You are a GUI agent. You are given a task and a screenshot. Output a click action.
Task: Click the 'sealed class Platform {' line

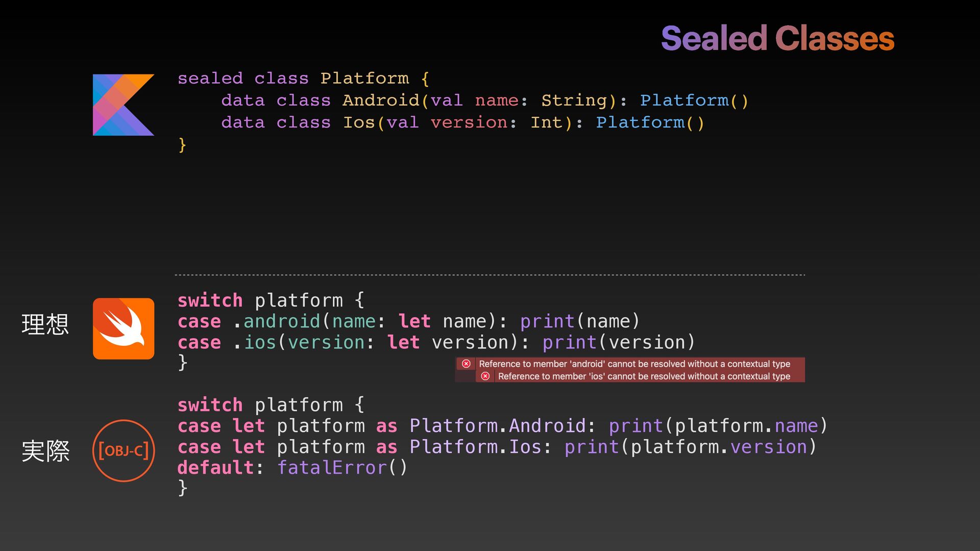303,79
